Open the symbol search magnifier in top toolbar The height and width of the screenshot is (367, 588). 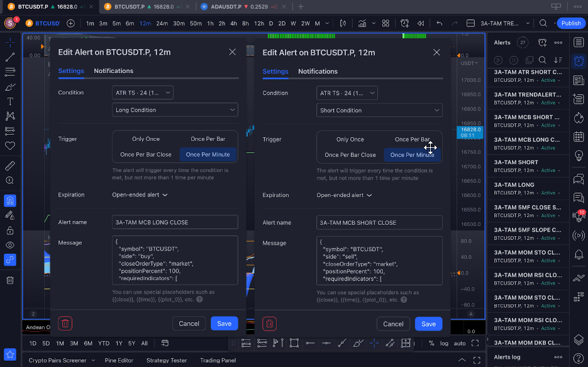543,23
